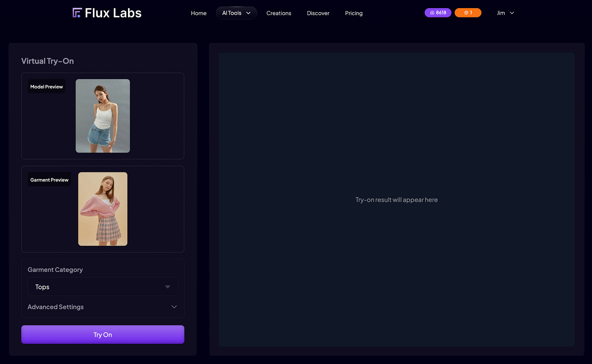Click the model photo thumbnail

[103, 116]
